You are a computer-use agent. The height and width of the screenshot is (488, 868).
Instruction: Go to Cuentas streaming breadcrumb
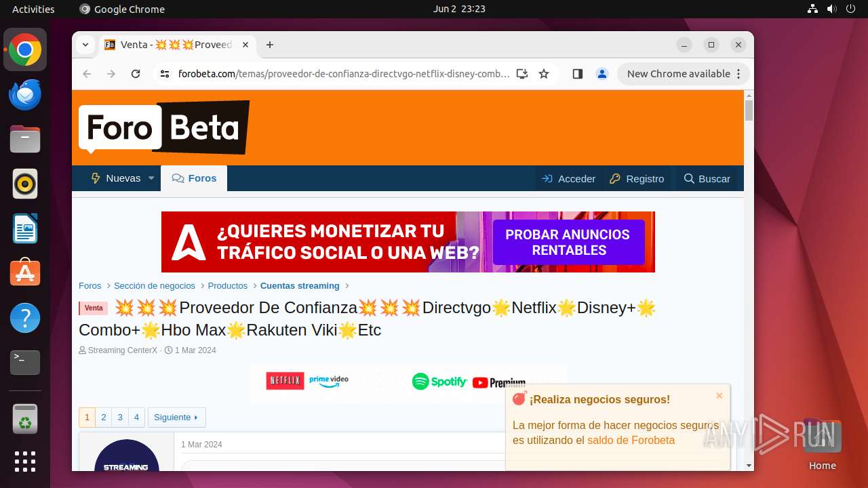(x=300, y=286)
